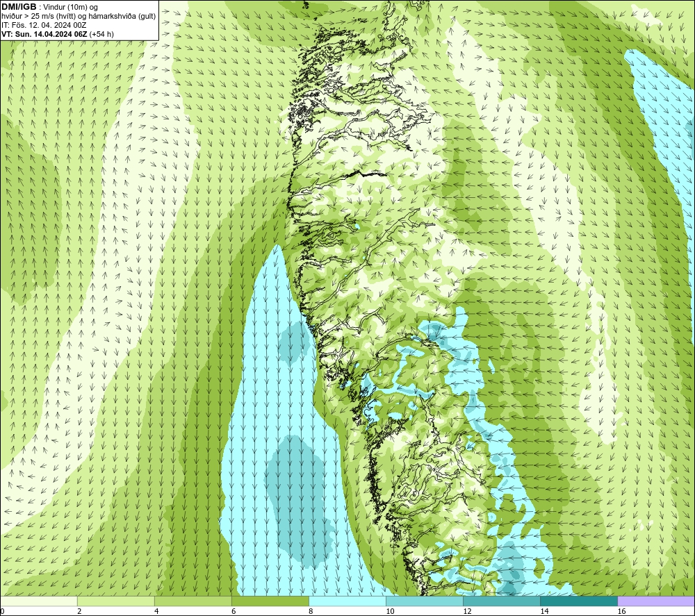Click the "14" scale label
This screenshot has width=695, height=616.
[x=544, y=612]
